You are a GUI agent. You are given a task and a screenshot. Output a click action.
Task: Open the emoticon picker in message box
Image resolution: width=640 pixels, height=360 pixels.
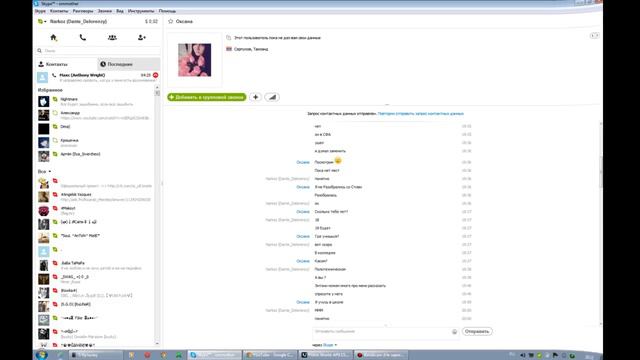(x=454, y=332)
